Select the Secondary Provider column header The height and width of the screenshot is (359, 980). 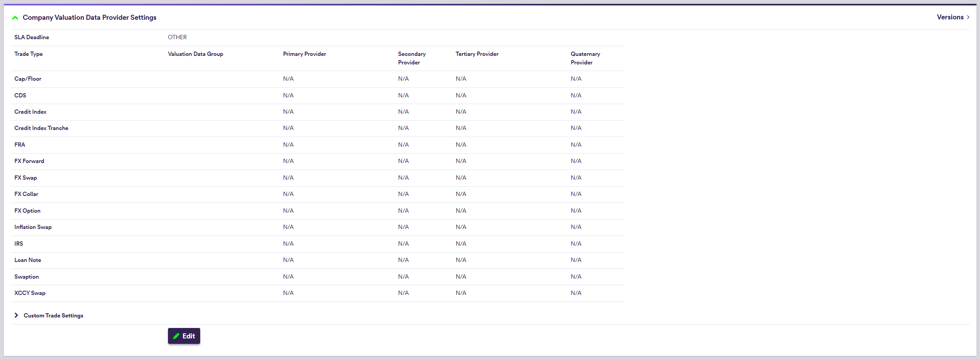(x=411, y=58)
